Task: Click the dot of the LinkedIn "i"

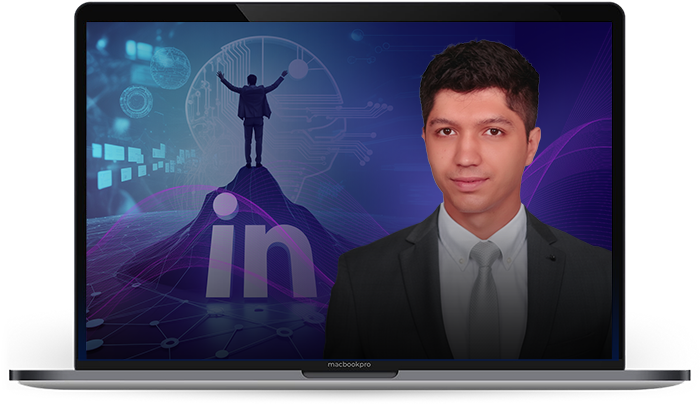Action: pos(225,206)
